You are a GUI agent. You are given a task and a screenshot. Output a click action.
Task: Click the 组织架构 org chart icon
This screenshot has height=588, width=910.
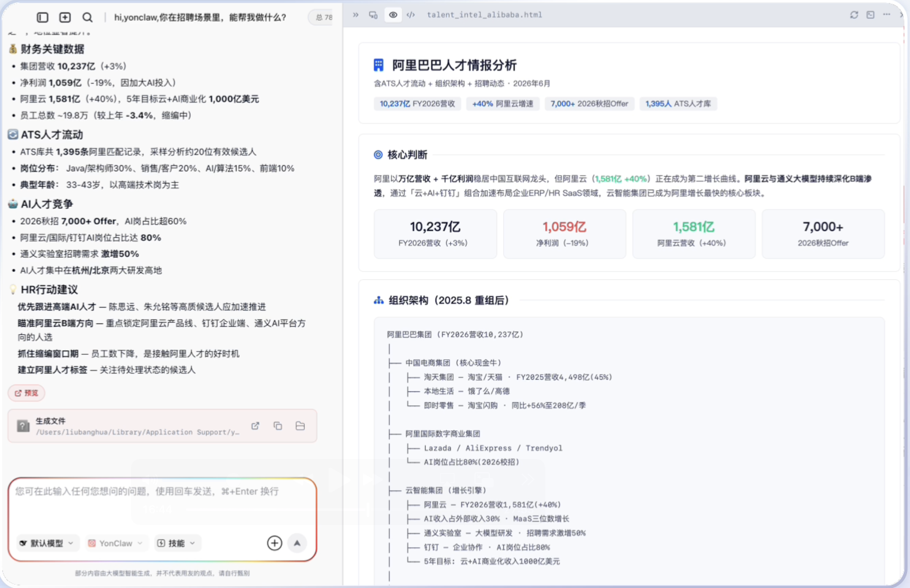pyautogui.click(x=379, y=300)
